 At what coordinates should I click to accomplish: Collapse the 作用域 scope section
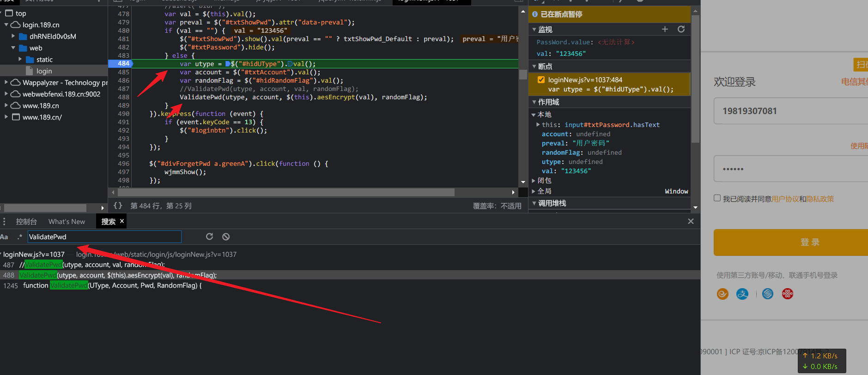[534, 102]
